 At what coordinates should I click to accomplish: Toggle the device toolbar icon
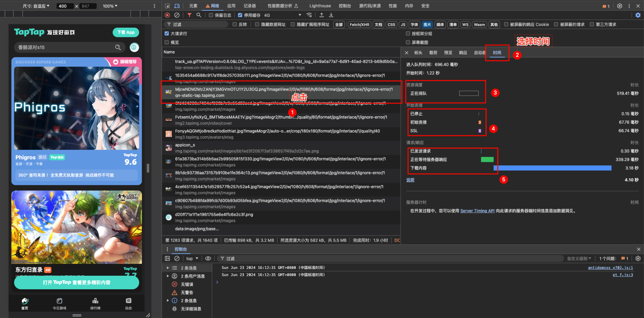click(x=177, y=6)
